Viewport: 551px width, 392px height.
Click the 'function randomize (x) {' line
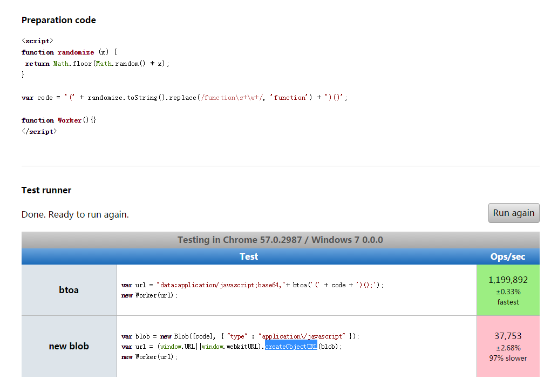70,52
